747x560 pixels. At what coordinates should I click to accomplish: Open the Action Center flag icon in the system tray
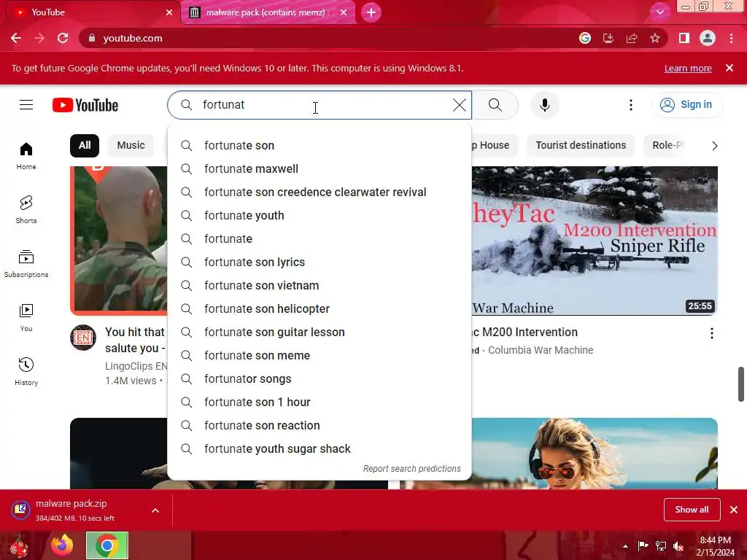[643, 545]
